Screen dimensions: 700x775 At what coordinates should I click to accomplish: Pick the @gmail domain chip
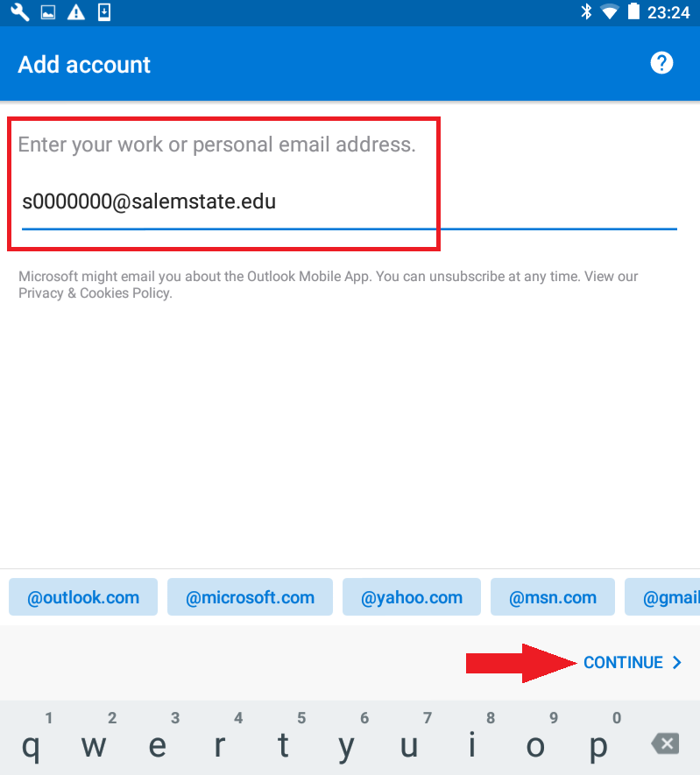[662, 597]
